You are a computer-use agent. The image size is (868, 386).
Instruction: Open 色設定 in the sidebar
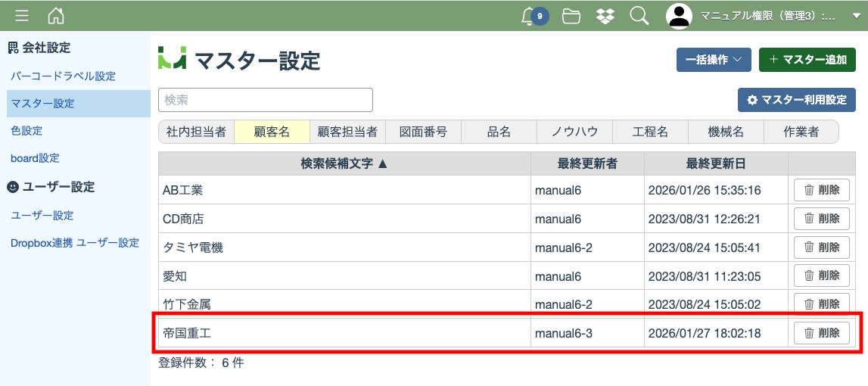[x=26, y=131]
